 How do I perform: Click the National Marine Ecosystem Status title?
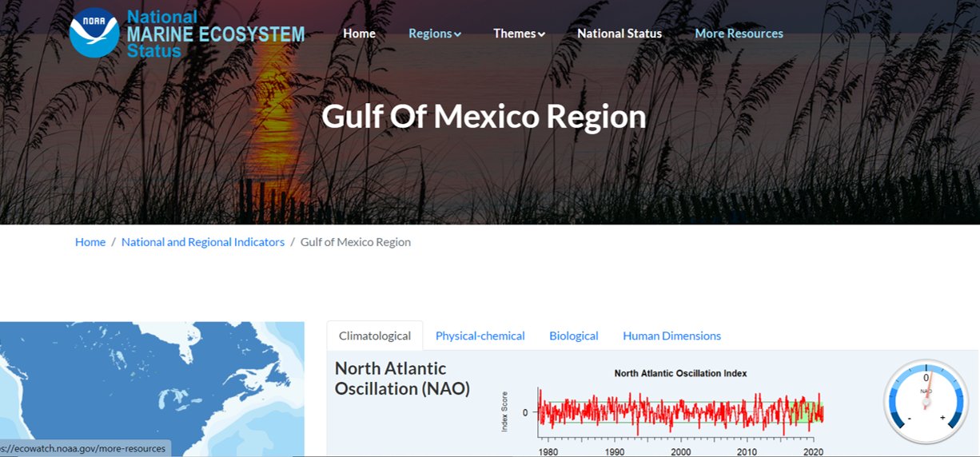point(215,34)
